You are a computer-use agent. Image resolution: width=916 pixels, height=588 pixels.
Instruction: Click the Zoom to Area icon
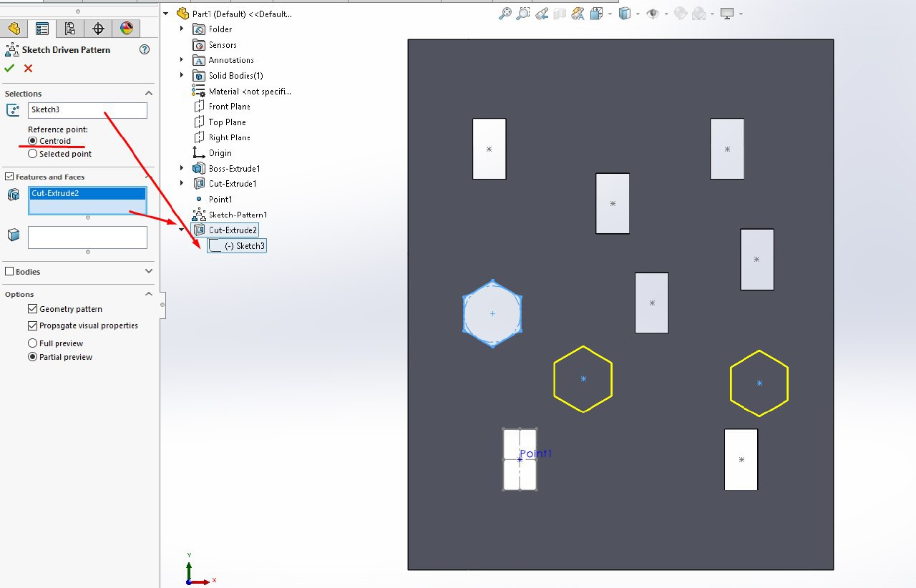point(523,14)
